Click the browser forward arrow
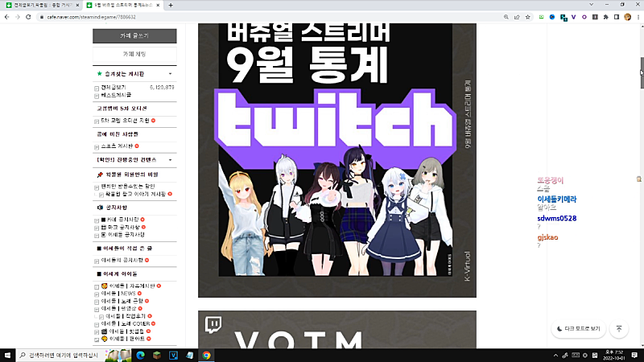 (x=18, y=17)
